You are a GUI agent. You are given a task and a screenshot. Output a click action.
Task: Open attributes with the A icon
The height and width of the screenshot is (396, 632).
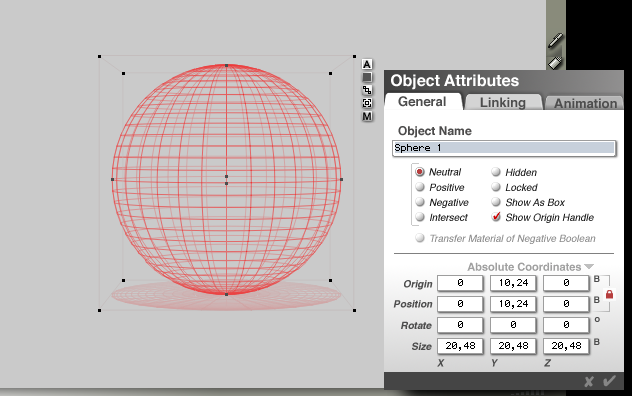pos(367,65)
